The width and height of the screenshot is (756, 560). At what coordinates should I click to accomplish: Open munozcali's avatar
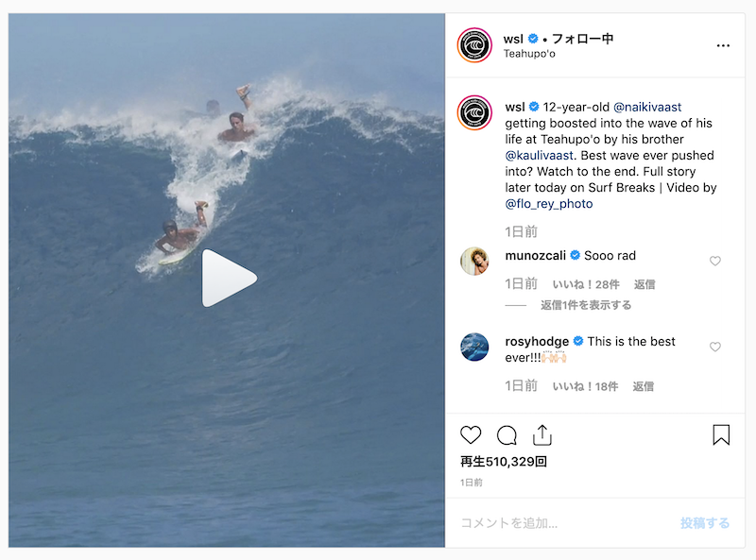[474, 262]
